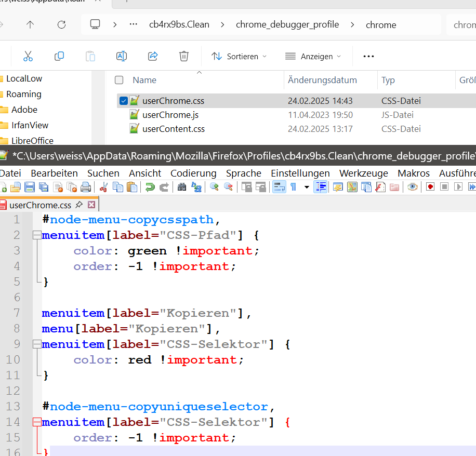Open the Sortieren dropdown
The width and height of the screenshot is (476, 456).
click(x=239, y=57)
